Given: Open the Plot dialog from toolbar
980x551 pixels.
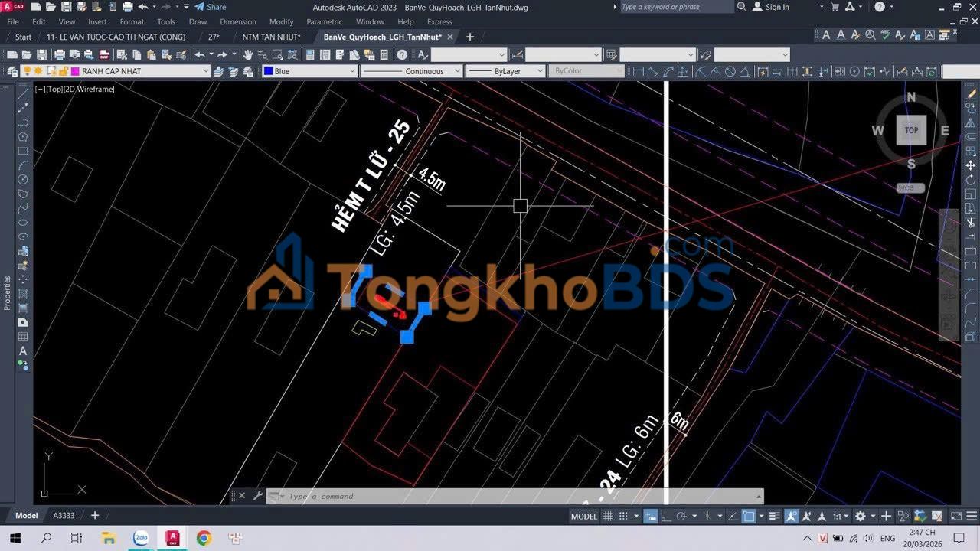Looking at the screenshot, I should coord(60,54).
